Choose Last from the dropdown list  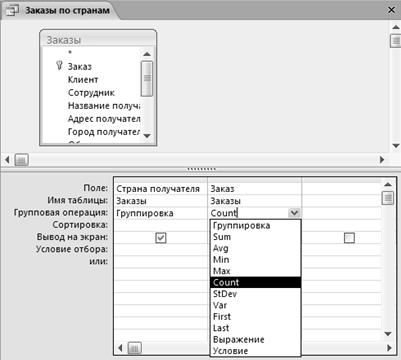255,328
